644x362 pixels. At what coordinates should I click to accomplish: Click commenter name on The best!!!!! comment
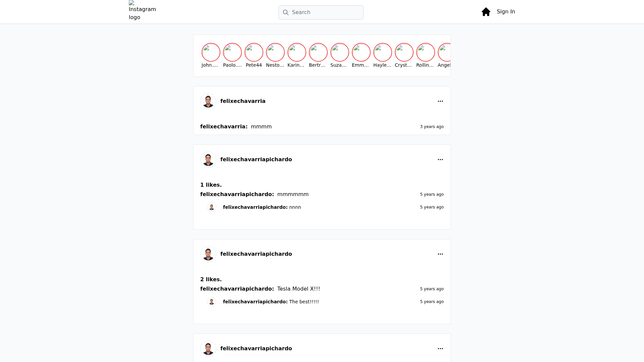[x=255, y=302]
